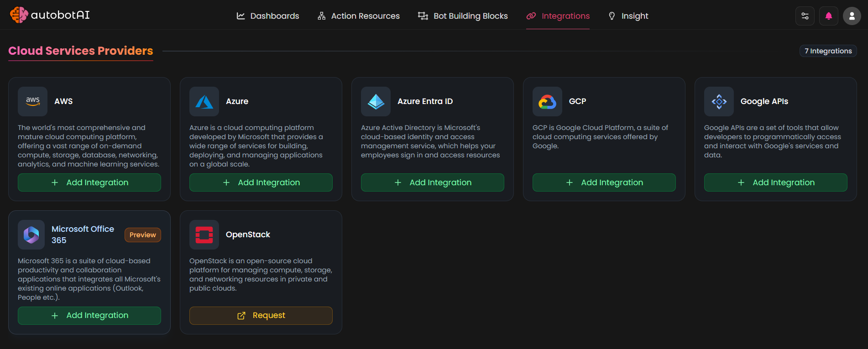
Task: Open the Dashboards menu
Action: tap(268, 16)
